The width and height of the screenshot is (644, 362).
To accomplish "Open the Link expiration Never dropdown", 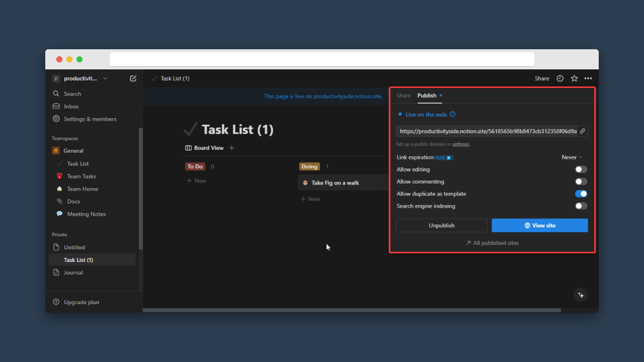I will [572, 157].
